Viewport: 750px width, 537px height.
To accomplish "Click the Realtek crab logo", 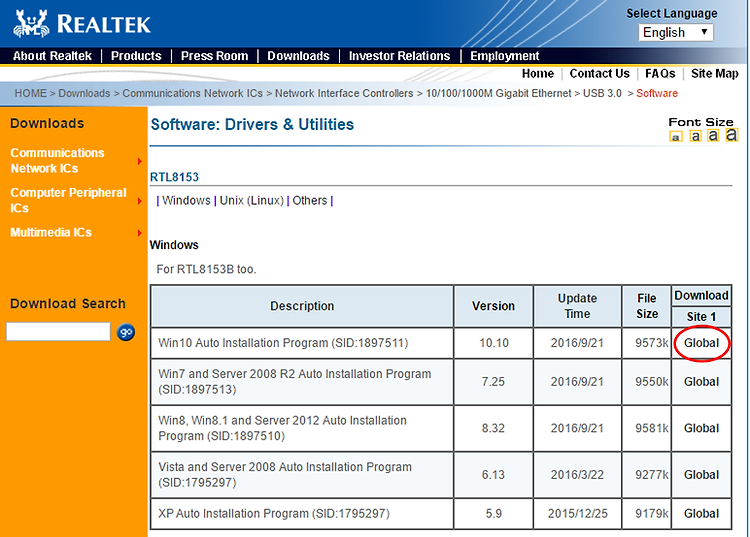I will [32, 23].
